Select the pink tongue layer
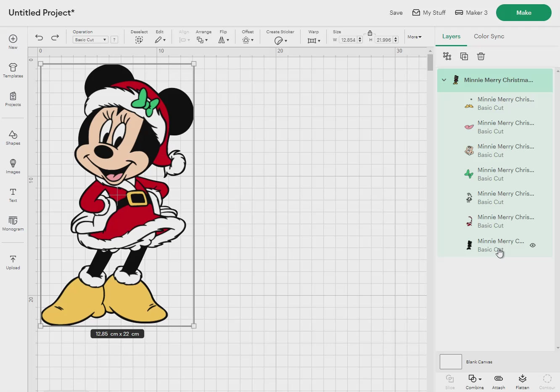This screenshot has height=392, width=560. (x=495, y=127)
